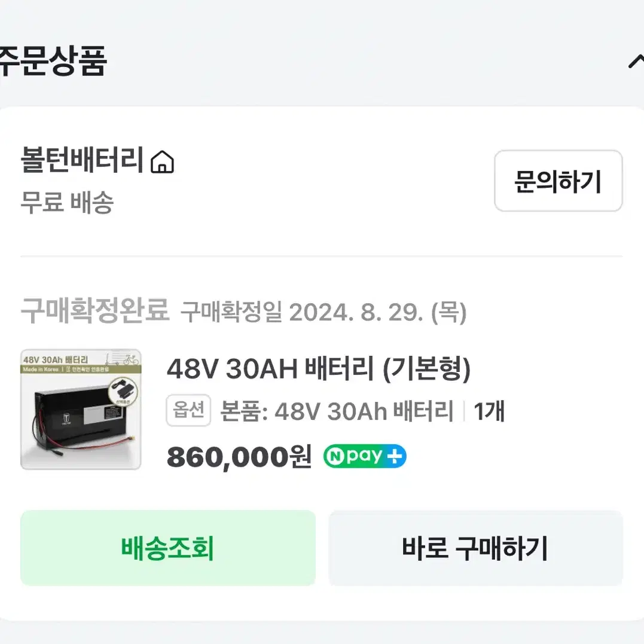Tap the Npay plus badge
Viewport: 644px width, 644px height.
pos(365,457)
